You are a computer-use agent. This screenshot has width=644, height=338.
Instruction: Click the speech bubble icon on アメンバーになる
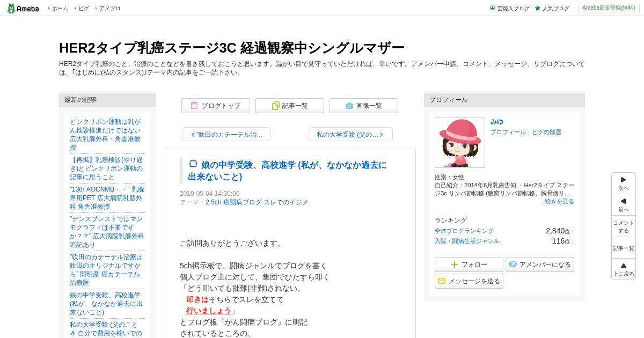point(513,264)
